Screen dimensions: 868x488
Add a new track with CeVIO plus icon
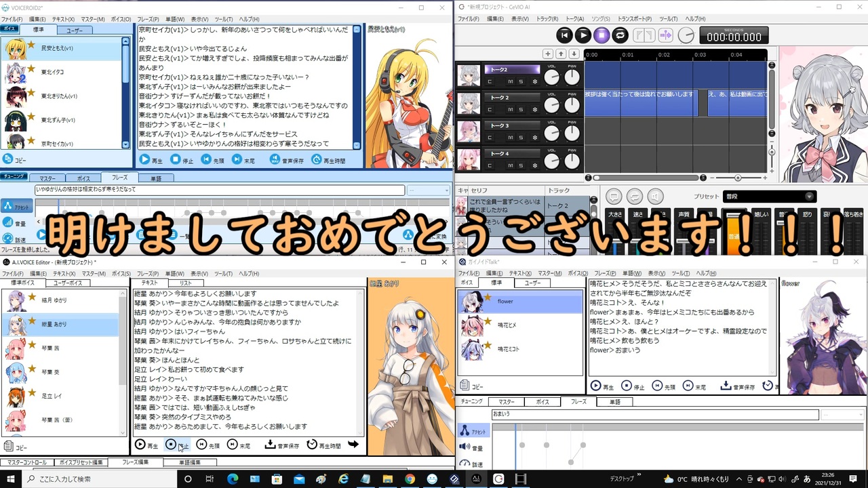pos(548,54)
